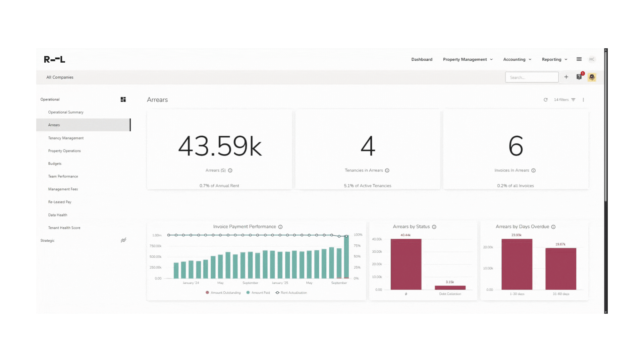Viewport: 644px width, 362px height.
Task: Click the add (+) icon near the search bar
Action: 566,77
